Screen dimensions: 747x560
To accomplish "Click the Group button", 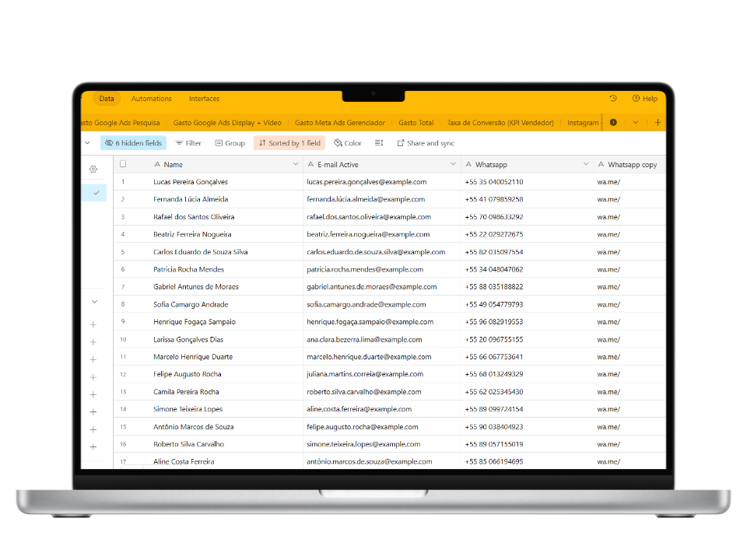I will (x=230, y=143).
